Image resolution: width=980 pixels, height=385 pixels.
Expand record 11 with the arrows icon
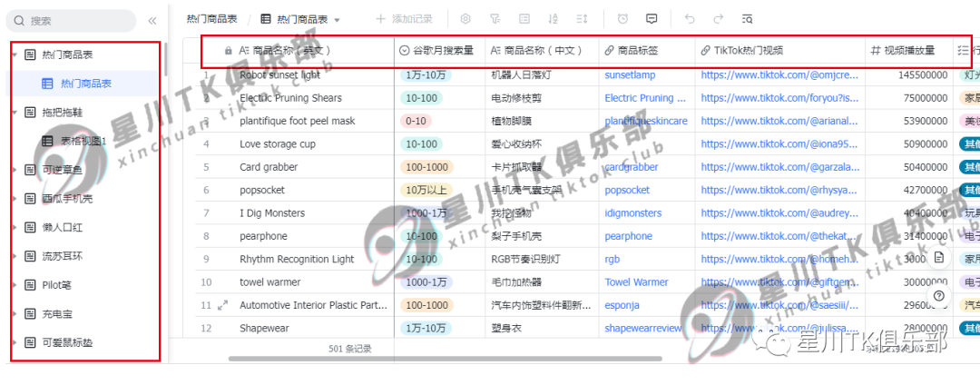tap(222, 306)
